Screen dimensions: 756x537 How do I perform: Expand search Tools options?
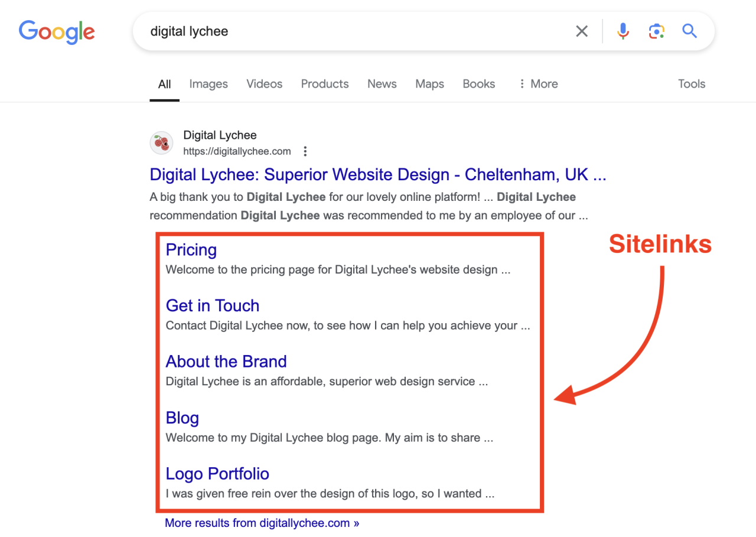[691, 83]
